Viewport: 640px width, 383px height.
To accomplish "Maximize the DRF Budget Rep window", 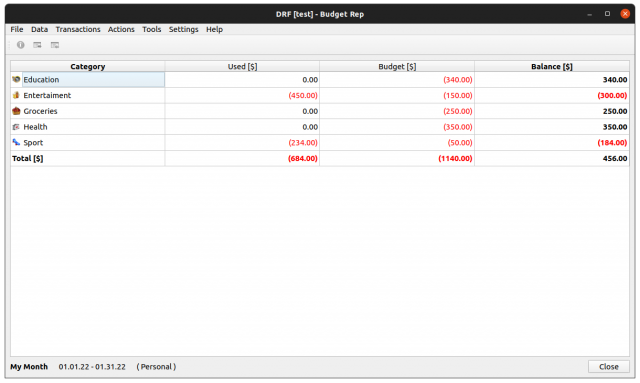I will pos(607,13).
